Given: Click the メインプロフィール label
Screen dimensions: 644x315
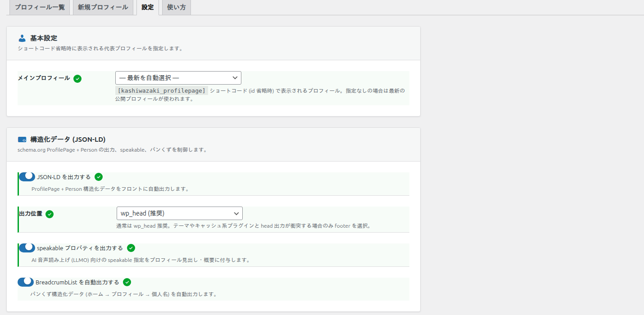Looking at the screenshot, I should pyautogui.click(x=44, y=78).
